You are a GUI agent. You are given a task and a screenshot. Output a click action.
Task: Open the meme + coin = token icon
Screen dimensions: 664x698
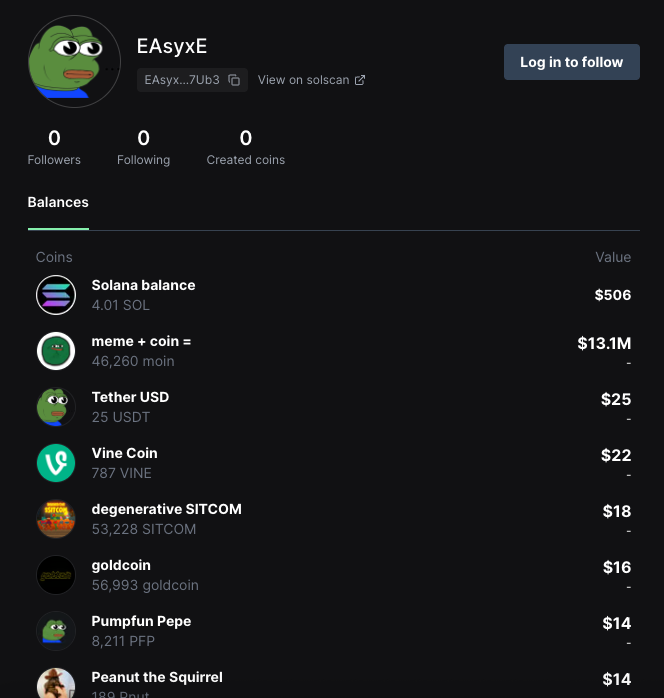click(56, 351)
